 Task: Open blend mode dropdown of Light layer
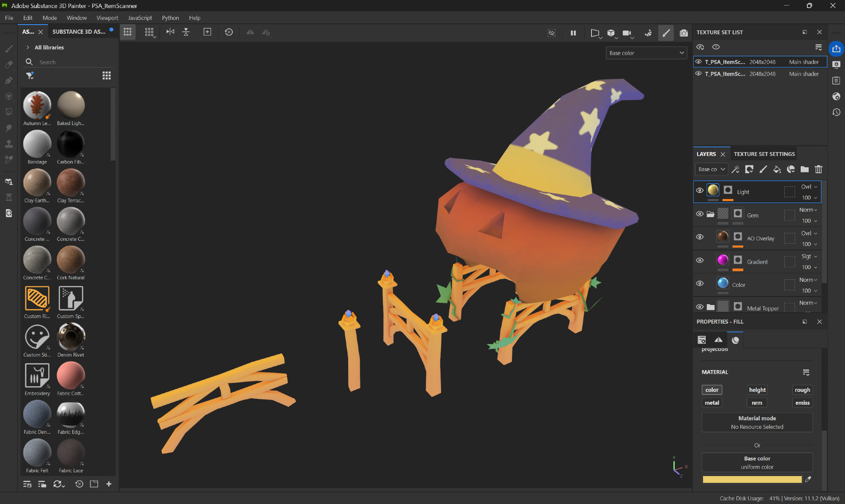[809, 187]
